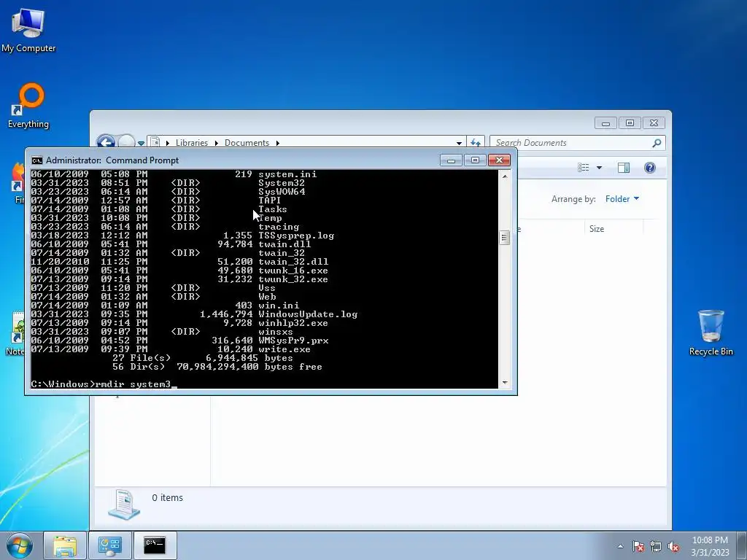Open the Control Panel taskbar button
The image size is (747, 560).
pyautogui.click(x=110, y=545)
